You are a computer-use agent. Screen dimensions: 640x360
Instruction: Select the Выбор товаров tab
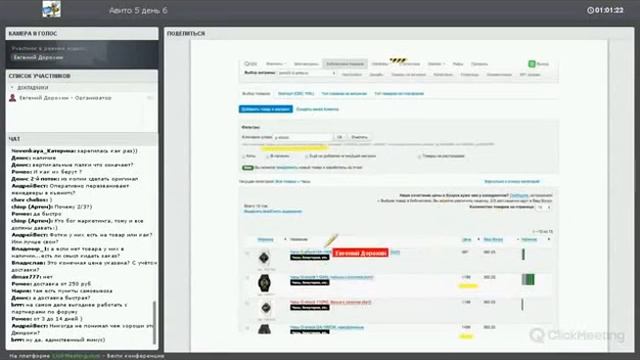tap(256, 93)
